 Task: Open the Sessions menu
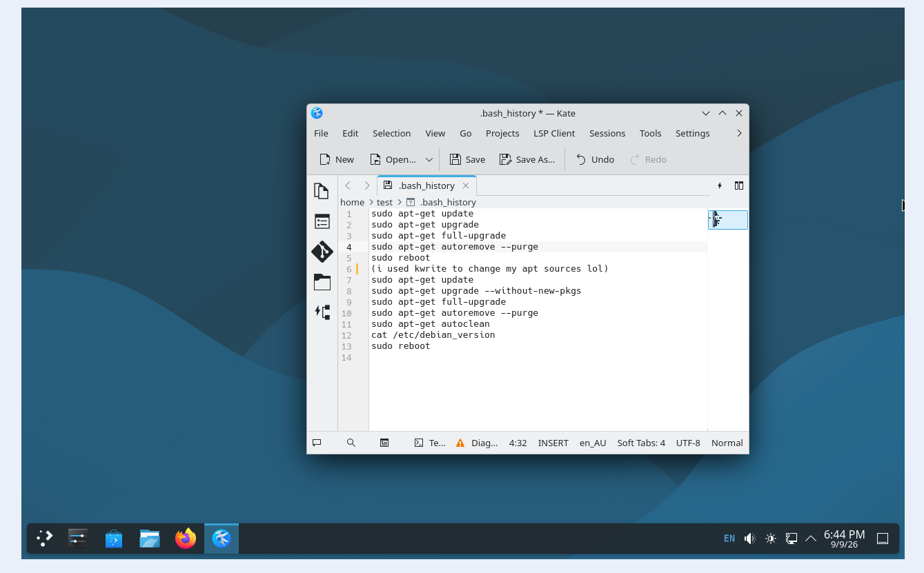[x=607, y=133]
